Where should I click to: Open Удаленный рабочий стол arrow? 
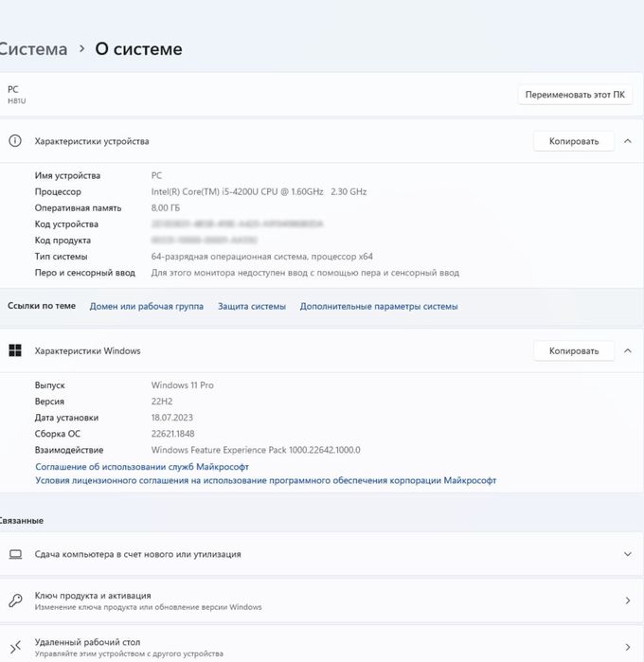(627, 647)
